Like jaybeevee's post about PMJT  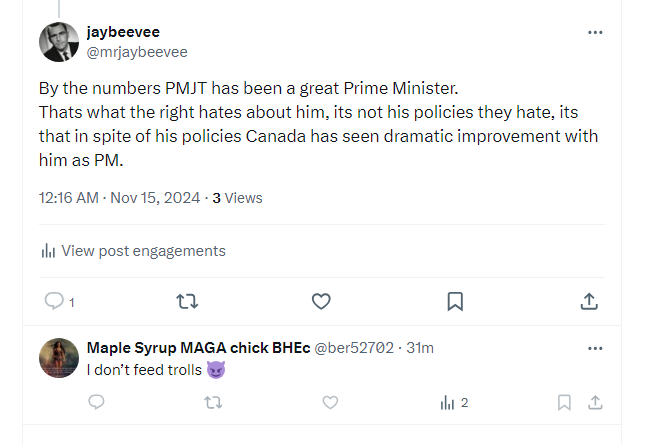click(321, 301)
